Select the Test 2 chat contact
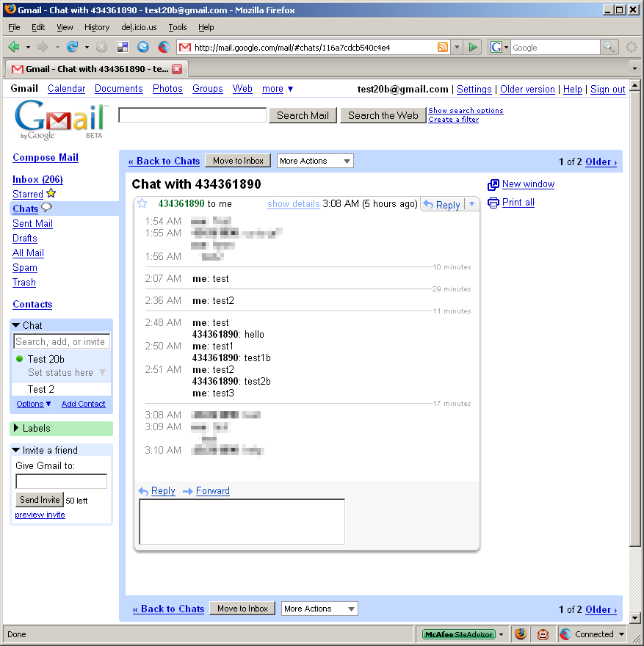 pos(62,389)
